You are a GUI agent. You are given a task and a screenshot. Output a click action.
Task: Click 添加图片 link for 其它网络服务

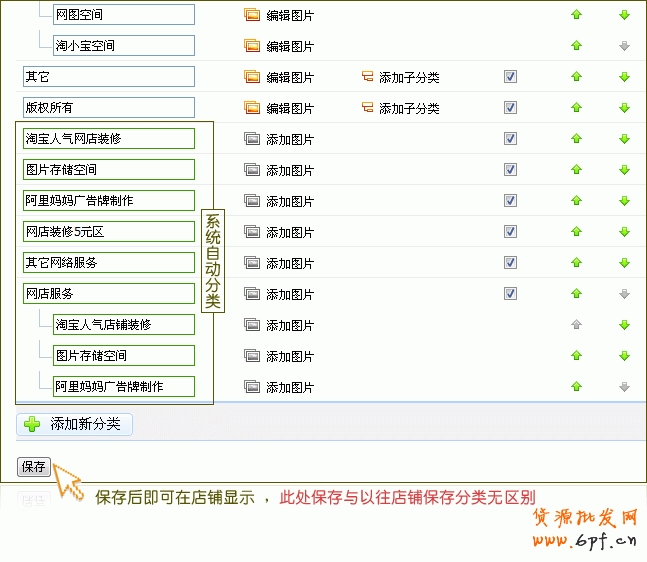click(289, 263)
